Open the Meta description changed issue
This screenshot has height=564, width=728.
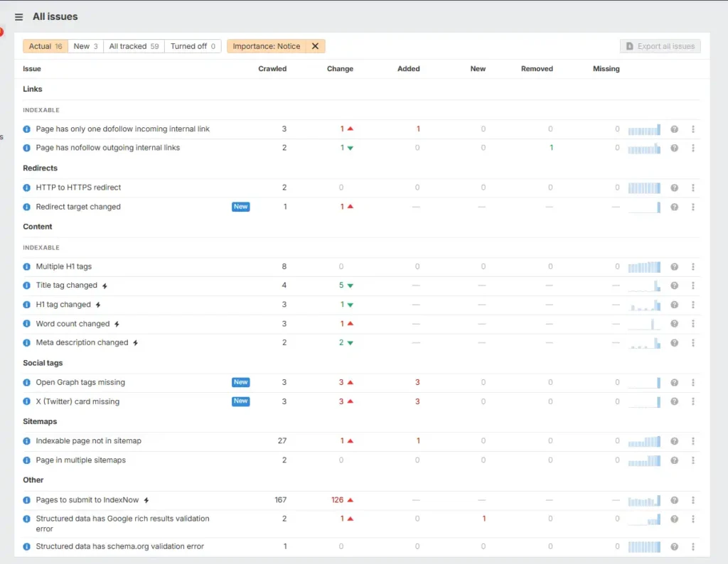tap(82, 342)
